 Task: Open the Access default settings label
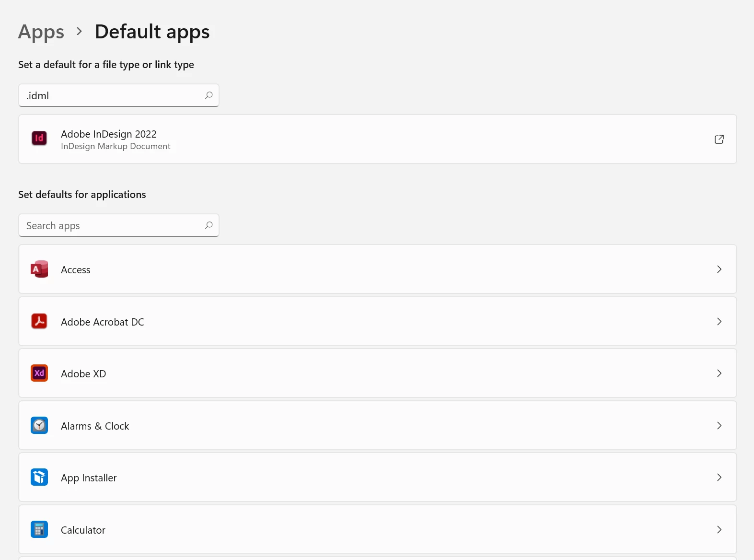tap(76, 270)
